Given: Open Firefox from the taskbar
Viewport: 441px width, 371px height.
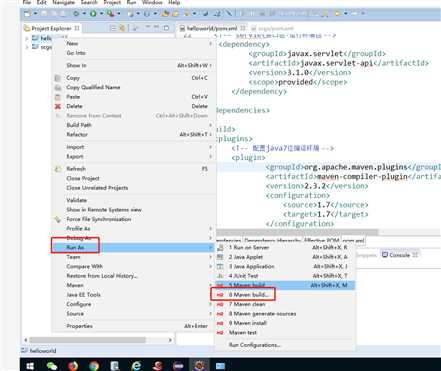Looking at the screenshot, I should (x=73, y=366).
